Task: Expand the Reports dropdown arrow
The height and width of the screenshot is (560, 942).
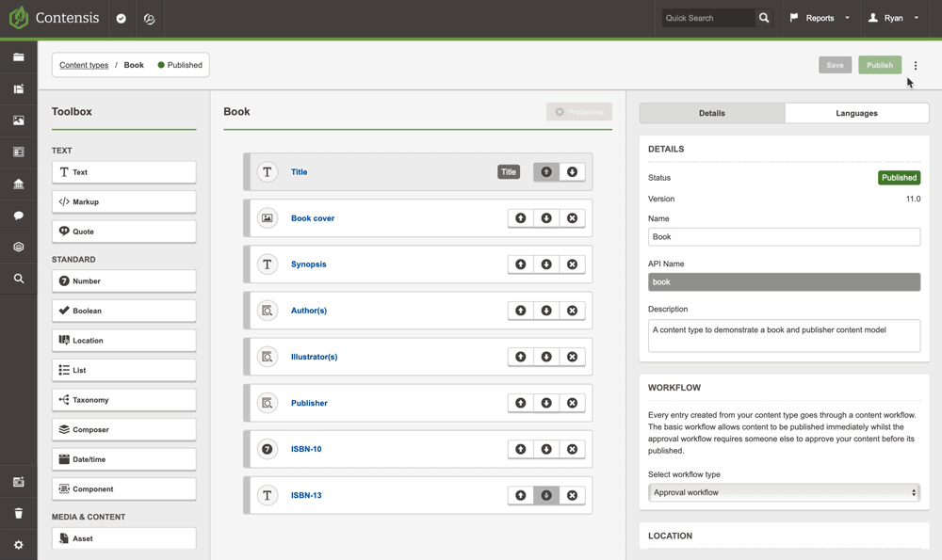Action: tap(846, 17)
